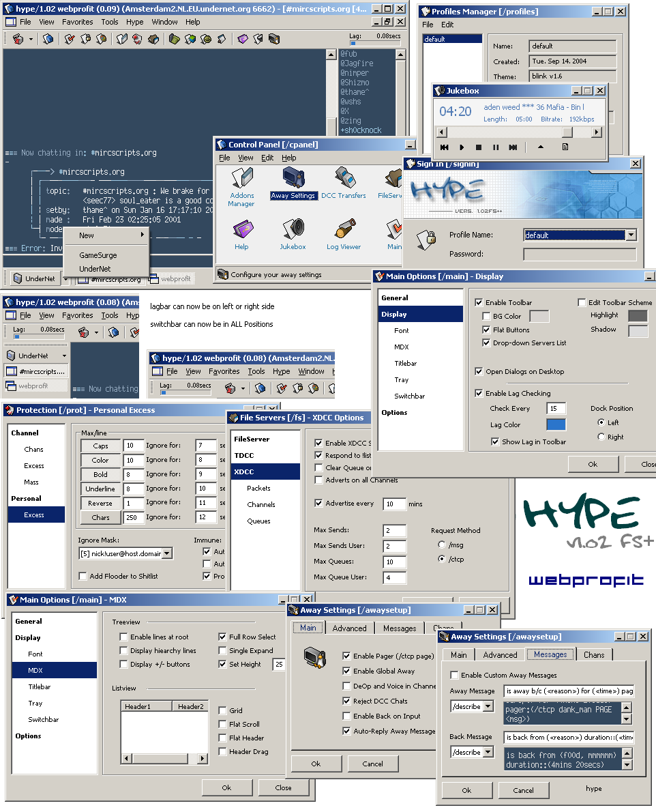Toggle Enable Toolbar checkbox

[479, 302]
